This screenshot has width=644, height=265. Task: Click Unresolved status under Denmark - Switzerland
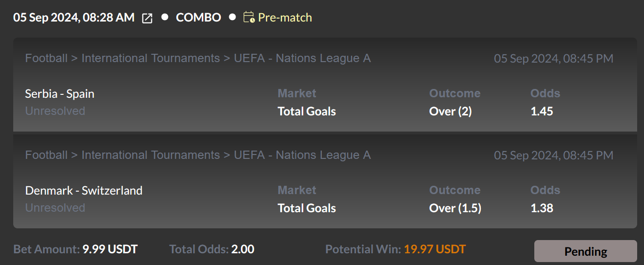pos(55,208)
